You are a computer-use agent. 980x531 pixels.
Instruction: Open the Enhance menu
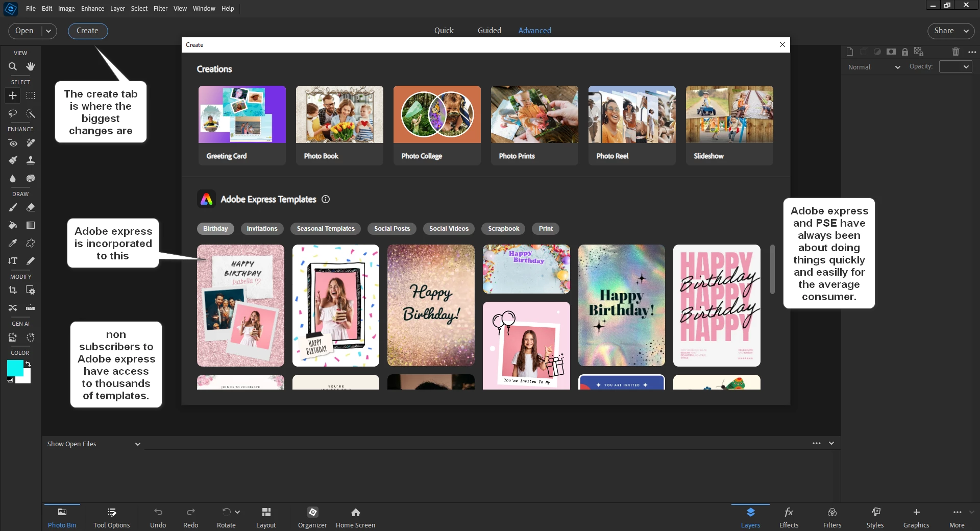point(92,9)
